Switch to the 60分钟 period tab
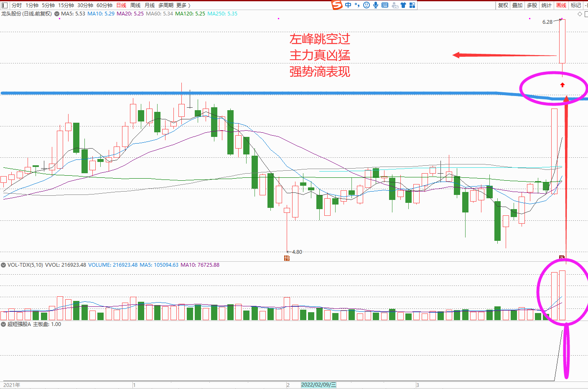588x389 pixels. point(104,5)
